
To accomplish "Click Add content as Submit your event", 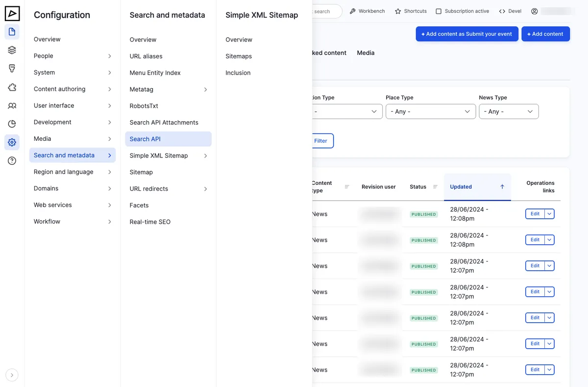I will (467, 34).
